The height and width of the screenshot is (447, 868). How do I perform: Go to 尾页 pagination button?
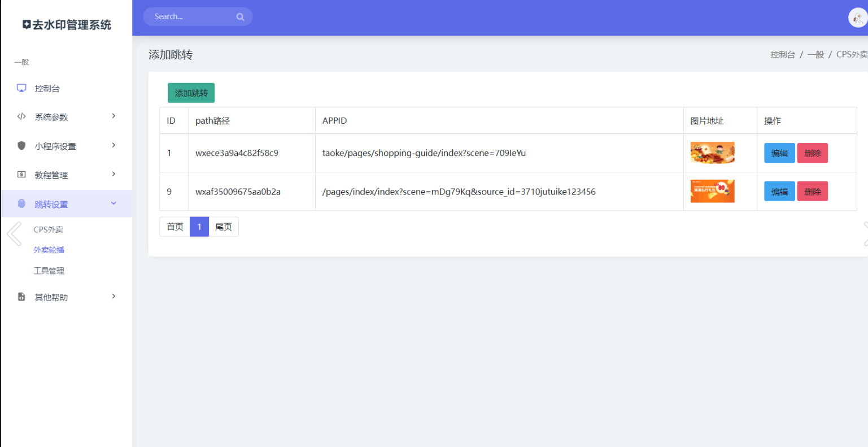pyautogui.click(x=224, y=227)
